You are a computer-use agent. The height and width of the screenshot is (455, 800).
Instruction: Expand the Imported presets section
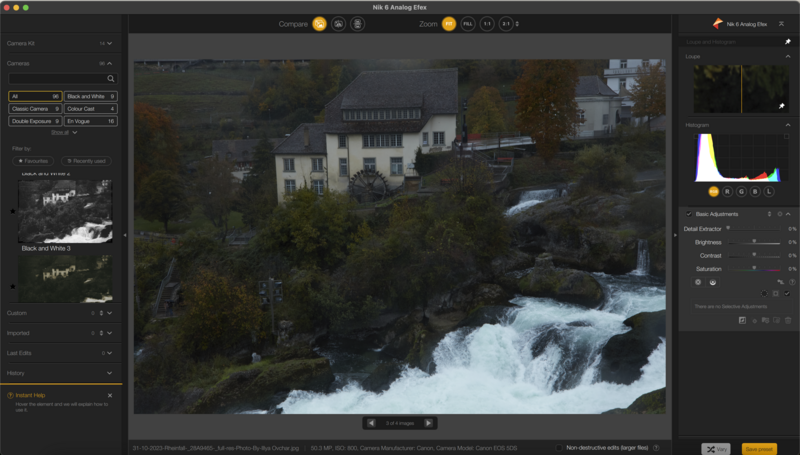pyautogui.click(x=109, y=333)
